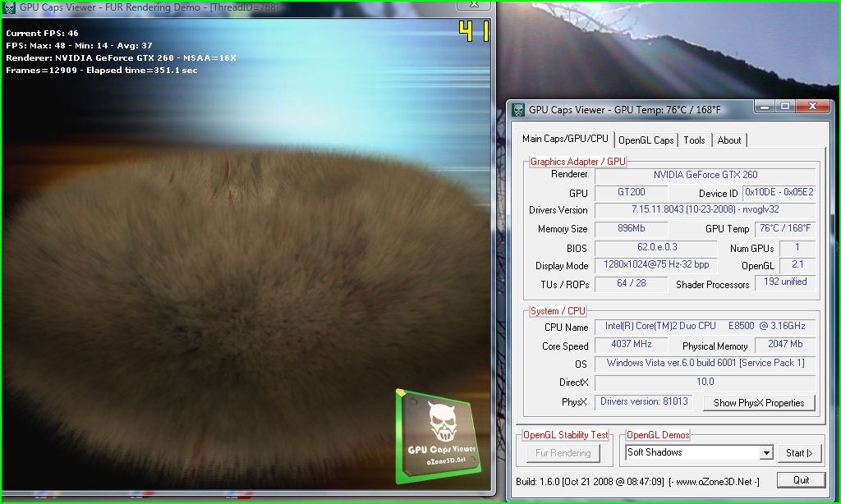Click the Display Mode value 1280x1024@75 Hz

(x=656, y=264)
